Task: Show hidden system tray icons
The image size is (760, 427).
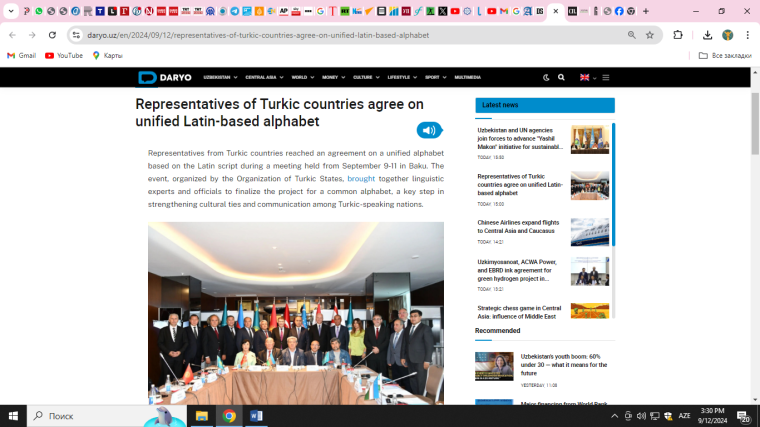Action: (615, 416)
